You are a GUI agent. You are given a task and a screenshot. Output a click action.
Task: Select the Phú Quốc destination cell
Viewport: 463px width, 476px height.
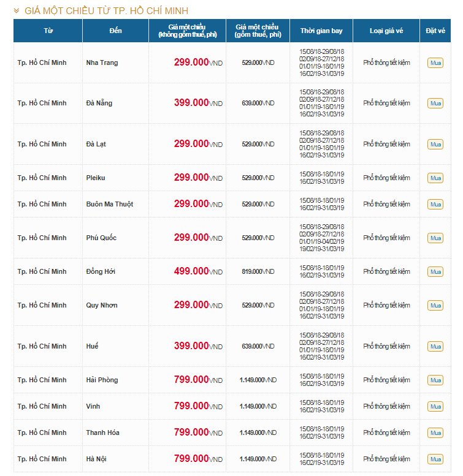pyautogui.click(x=101, y=238)
